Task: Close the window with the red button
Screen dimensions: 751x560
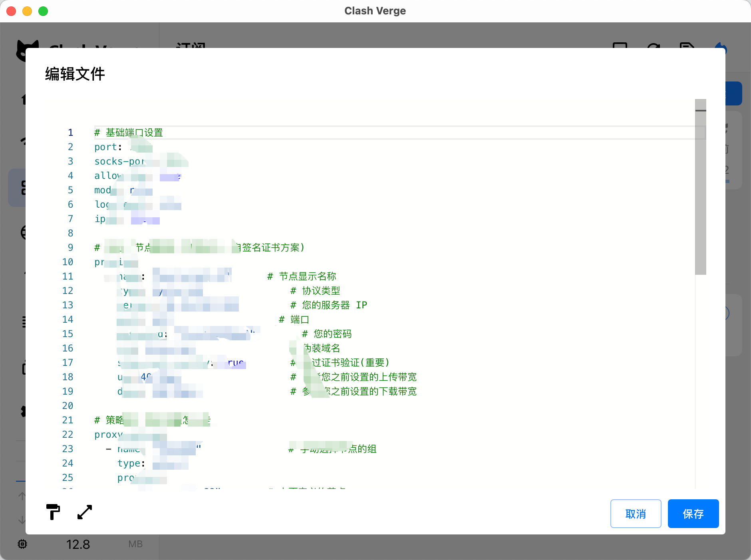Action: [11, 11]
